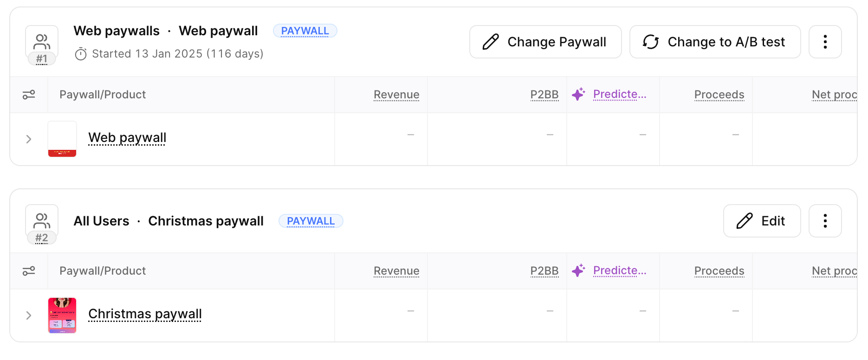Open the overflow menu on Christmas paywall card
The image size is (868, 360).
coord(825,221)
